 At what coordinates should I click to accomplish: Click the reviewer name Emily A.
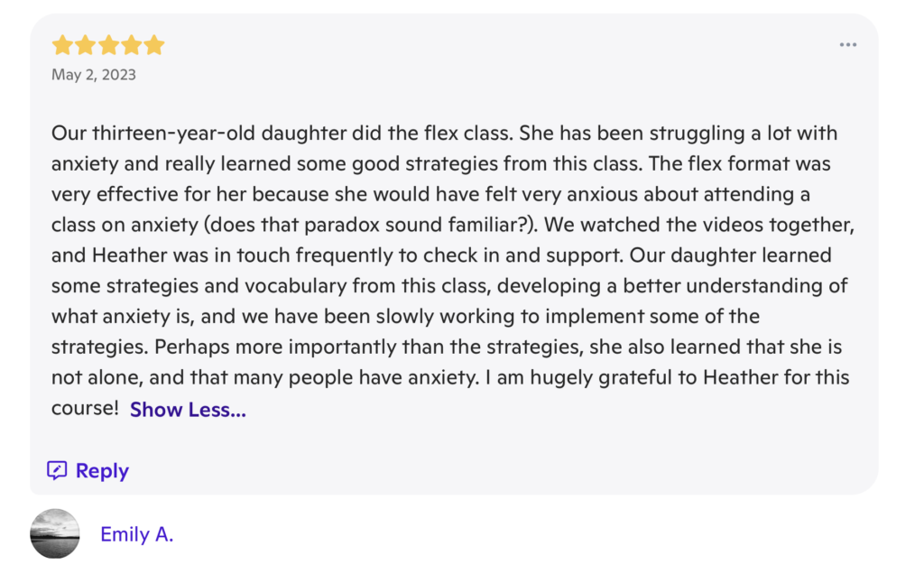pos(136,534)
